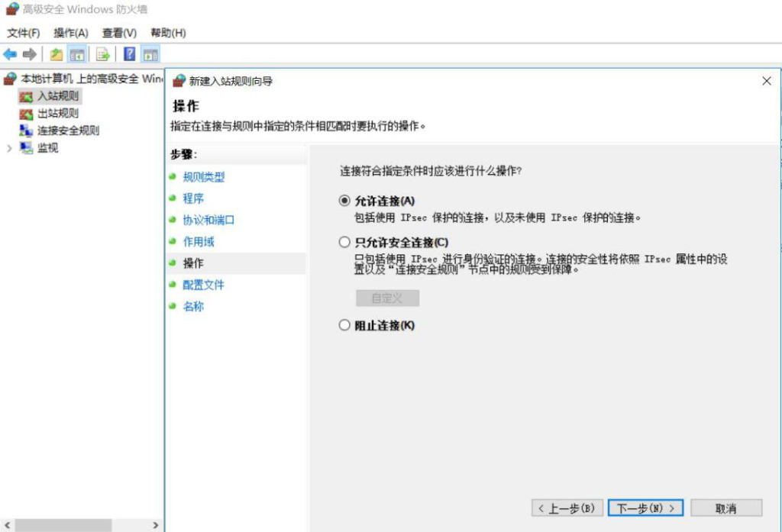Click the 上一步(B) button
Viewport: 782px width, 532px height.
tap(567, 508)
